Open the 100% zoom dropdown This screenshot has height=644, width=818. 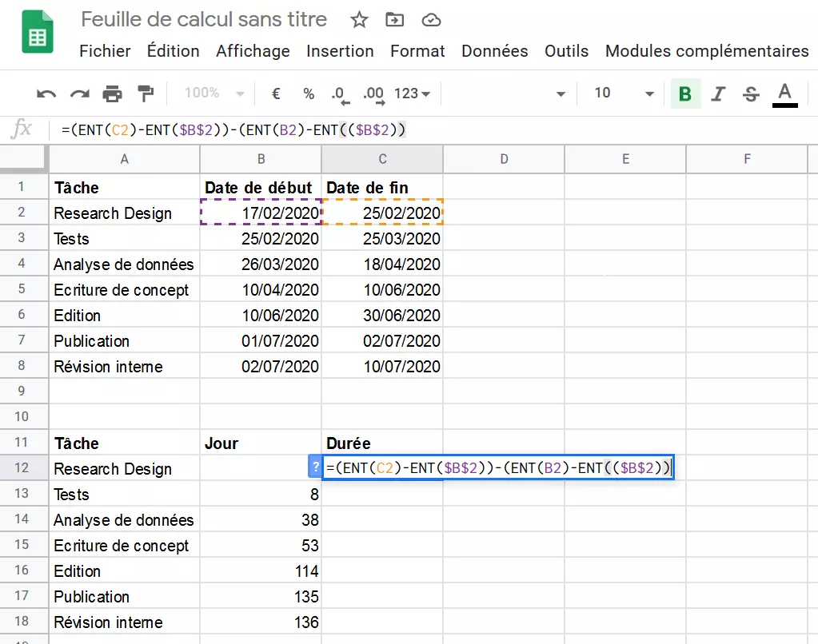click(213, 93)
